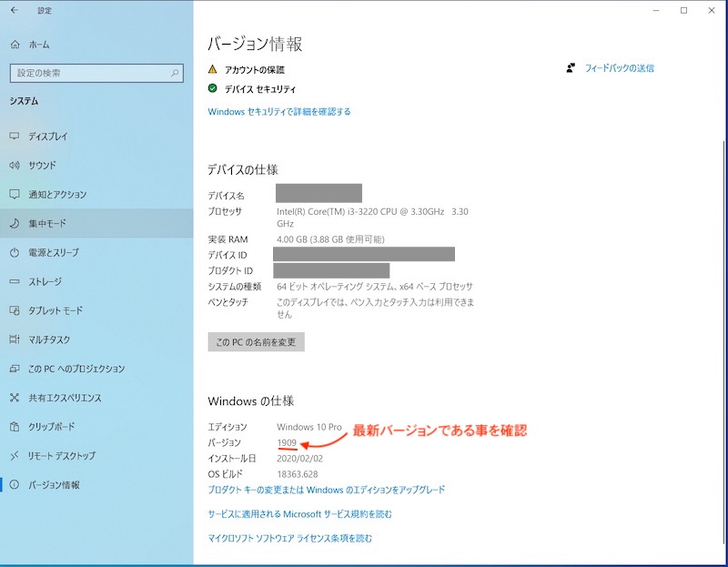
Task: Click the account protection warning icon
Action: 213,69
